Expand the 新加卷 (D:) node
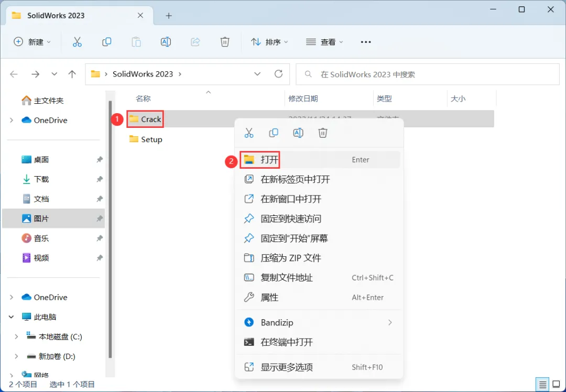 (x=16, y=357)
